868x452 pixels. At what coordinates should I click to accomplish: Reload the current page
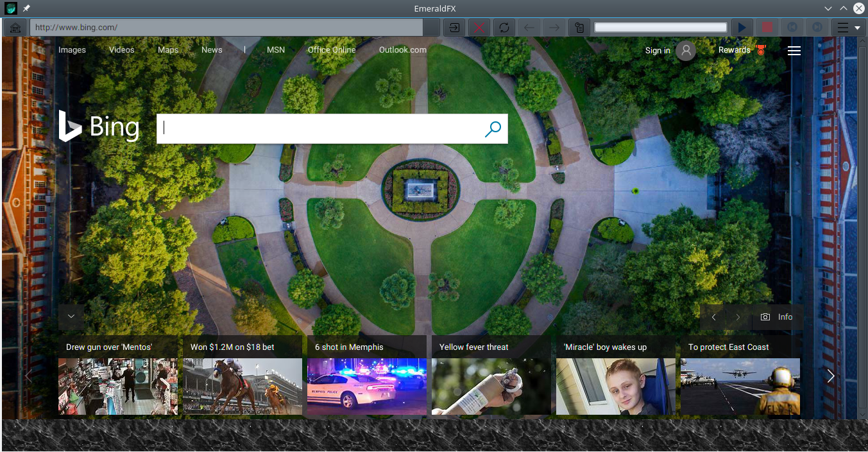[x=504, y=28]
